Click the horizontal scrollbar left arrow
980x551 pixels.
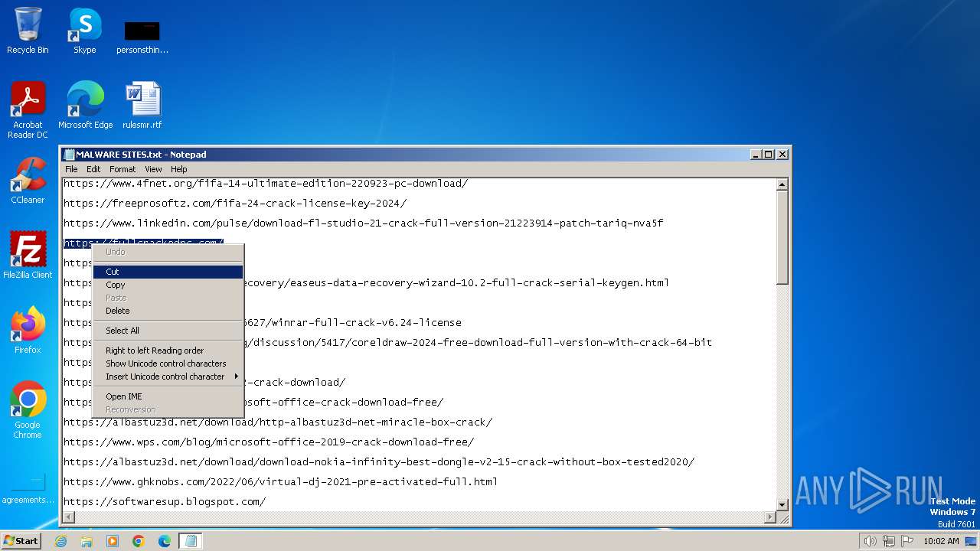pos(69,517)
